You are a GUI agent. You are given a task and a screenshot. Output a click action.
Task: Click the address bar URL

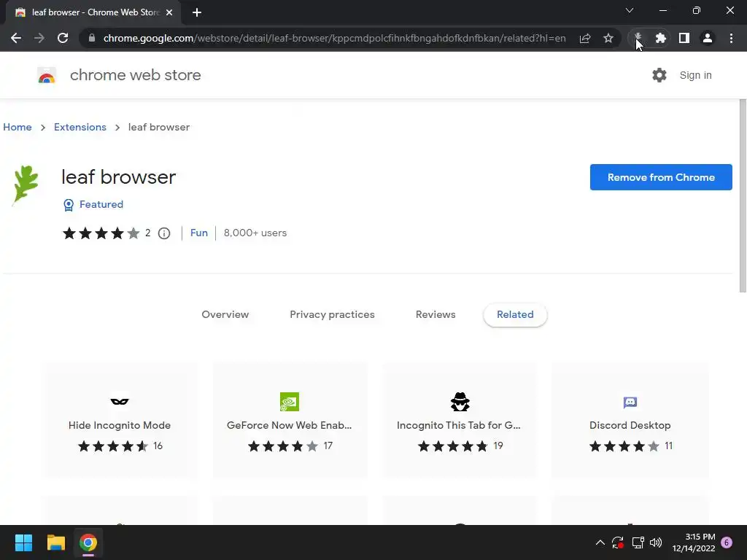click(x=334, y=38)
